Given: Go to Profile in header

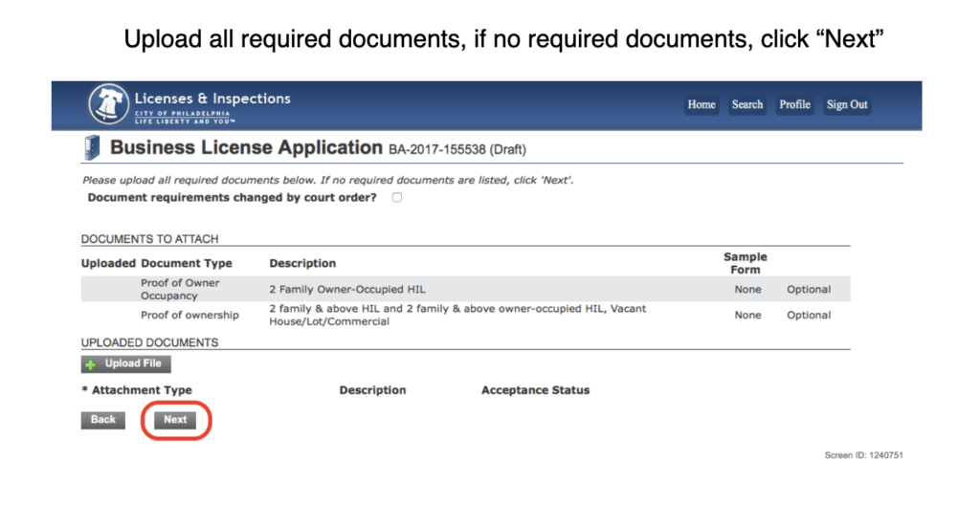Looking at the screenshot, I should coord(794,105).
